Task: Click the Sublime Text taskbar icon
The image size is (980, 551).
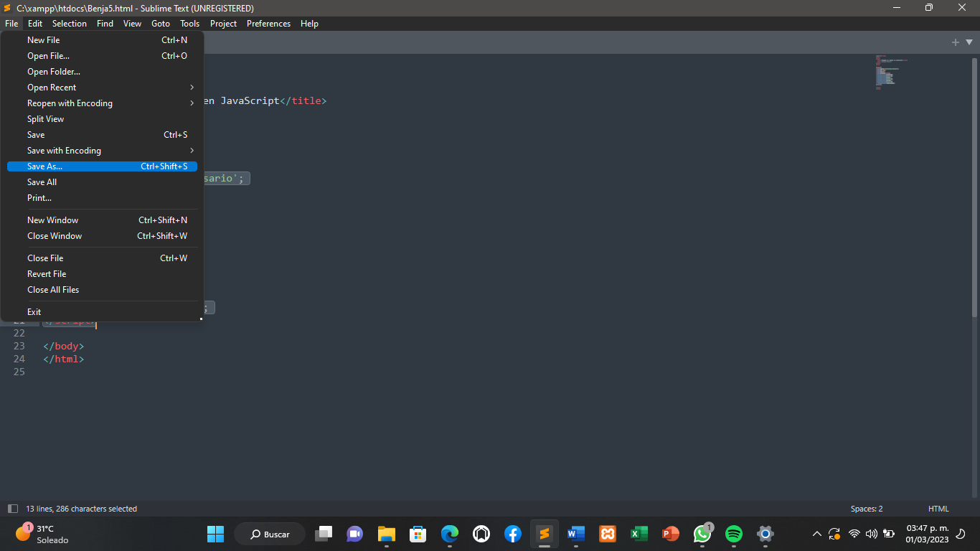Action: [544, 534]
